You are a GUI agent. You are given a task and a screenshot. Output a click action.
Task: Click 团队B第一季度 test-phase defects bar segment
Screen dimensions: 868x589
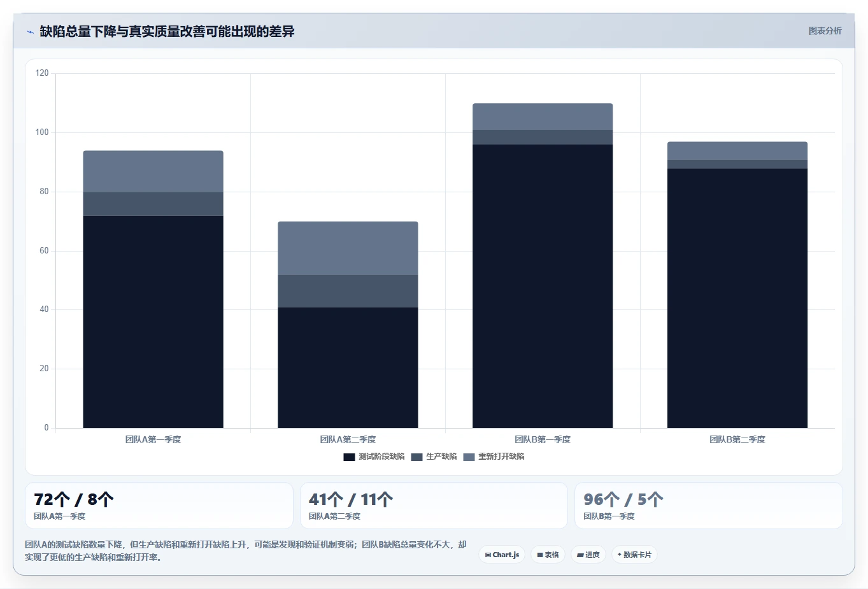pos(543,286)
